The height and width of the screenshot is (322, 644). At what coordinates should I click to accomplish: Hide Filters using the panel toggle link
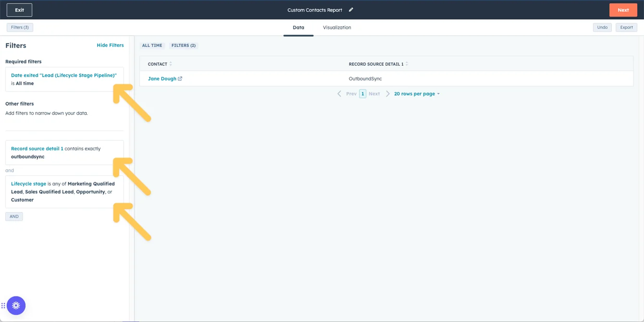coord(110,45)
